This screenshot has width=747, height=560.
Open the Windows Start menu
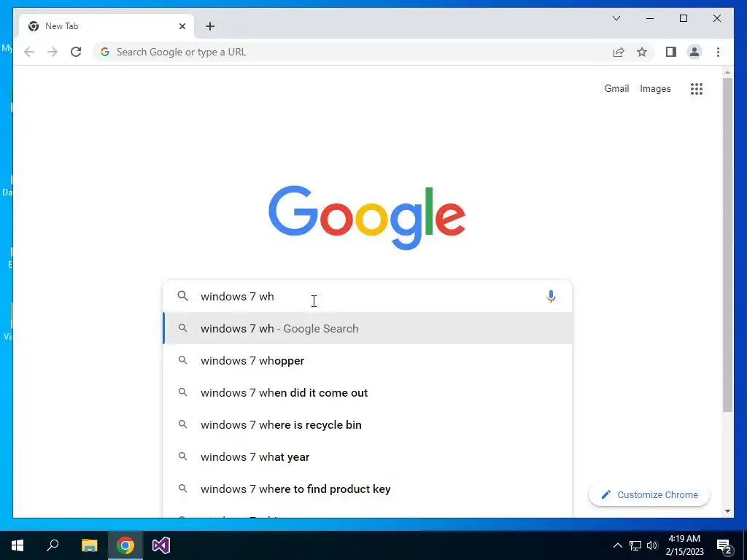pyautogui.click(x=18, y=545)
